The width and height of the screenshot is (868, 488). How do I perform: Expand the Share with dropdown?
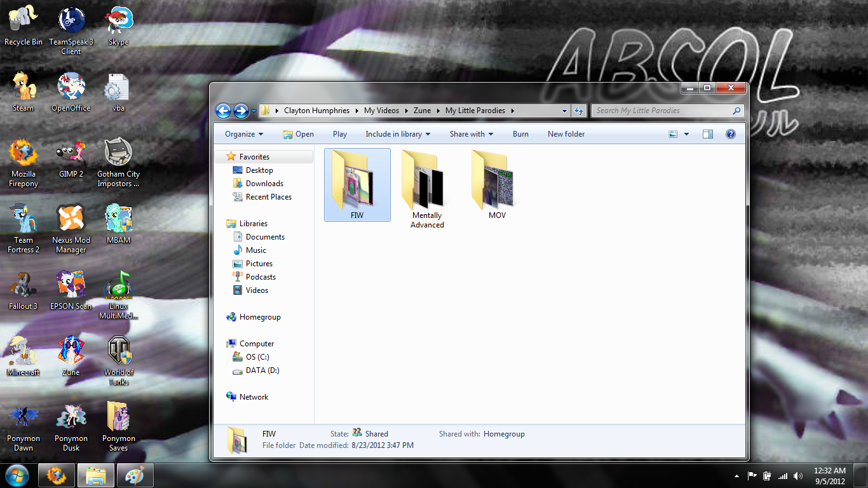click(471, 134)
